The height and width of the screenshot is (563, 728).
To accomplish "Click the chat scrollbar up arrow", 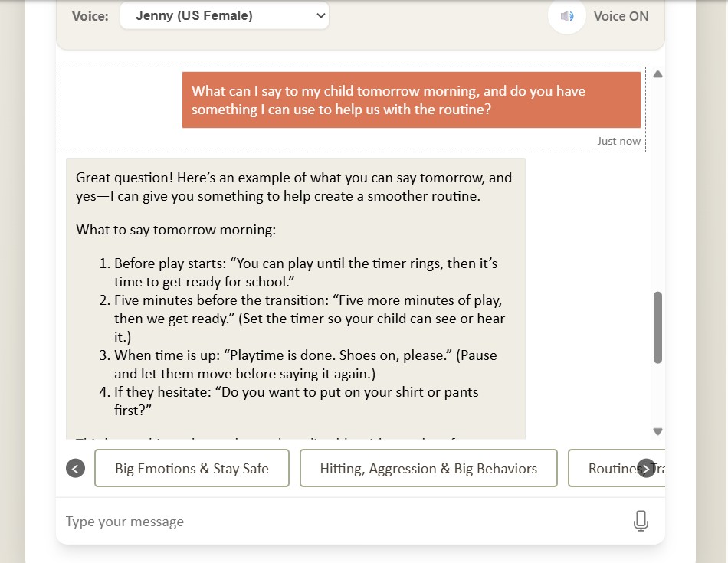I will [x=657, y=74].
